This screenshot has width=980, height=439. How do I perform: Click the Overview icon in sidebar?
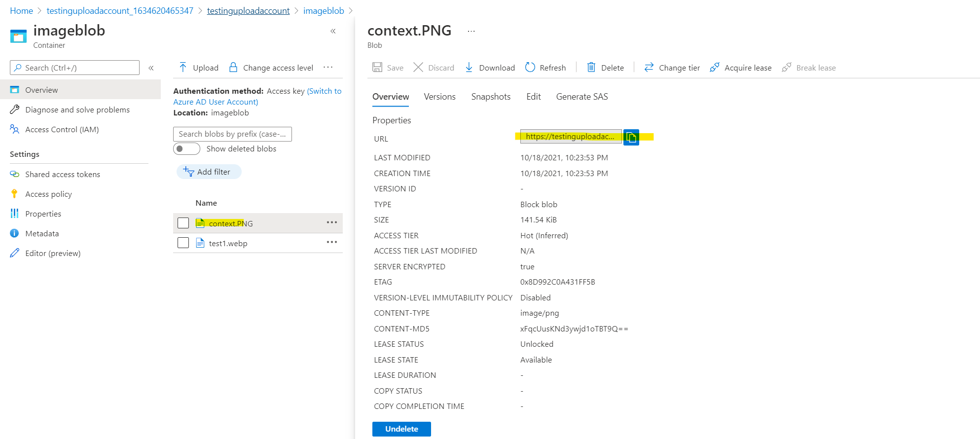click(15, 90)
